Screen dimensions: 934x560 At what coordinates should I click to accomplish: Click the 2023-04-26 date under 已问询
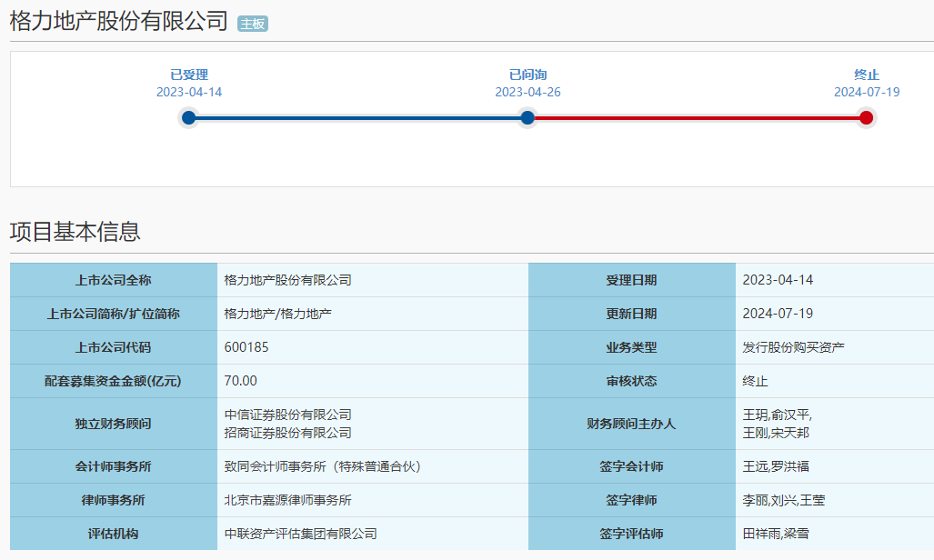click(527, 92)
